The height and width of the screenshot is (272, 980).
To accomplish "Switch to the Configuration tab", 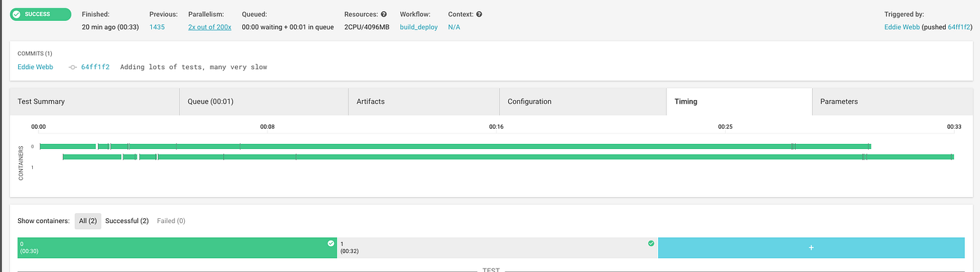I will click(x=582, y=101).
